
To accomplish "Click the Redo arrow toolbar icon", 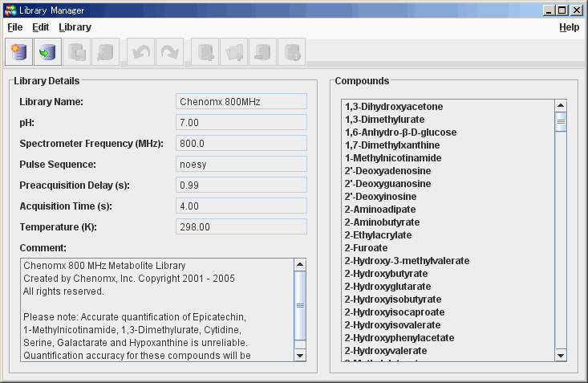I will tap(169, 52).
